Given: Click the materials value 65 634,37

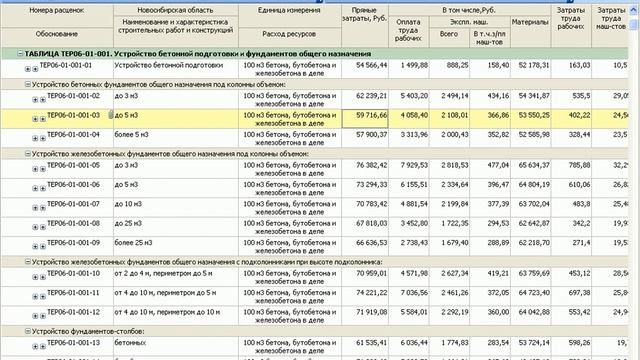Looking at the screenshot, I should pyautogui.click(x=534, y=165).
